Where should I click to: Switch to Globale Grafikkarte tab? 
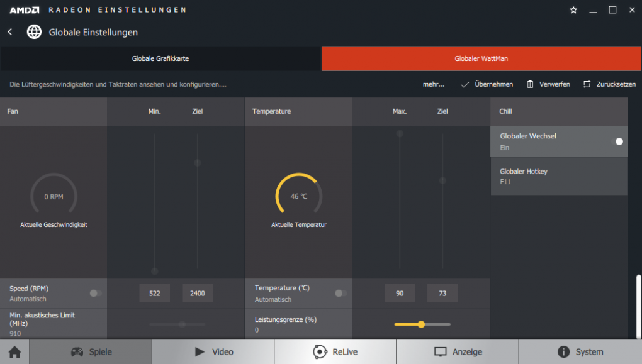coord(160,58)
